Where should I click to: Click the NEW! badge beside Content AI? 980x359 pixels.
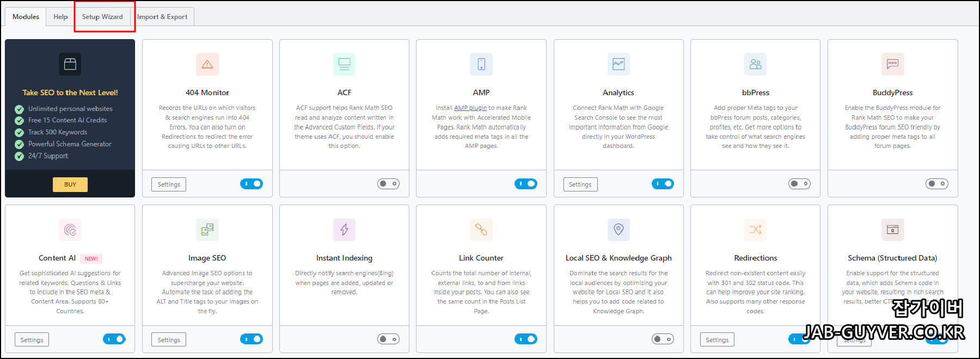tap(91, 259)
